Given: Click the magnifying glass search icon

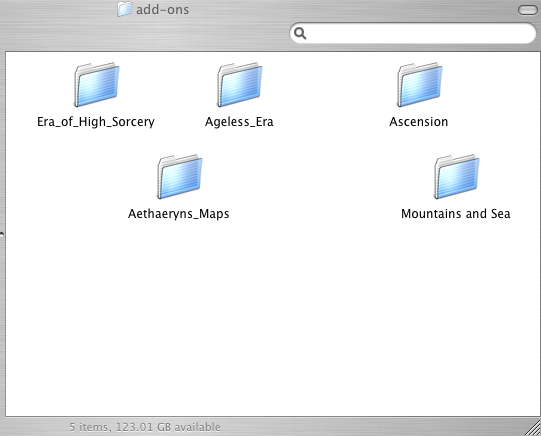Looking at the screenshot, I should [x=300, y=33].
